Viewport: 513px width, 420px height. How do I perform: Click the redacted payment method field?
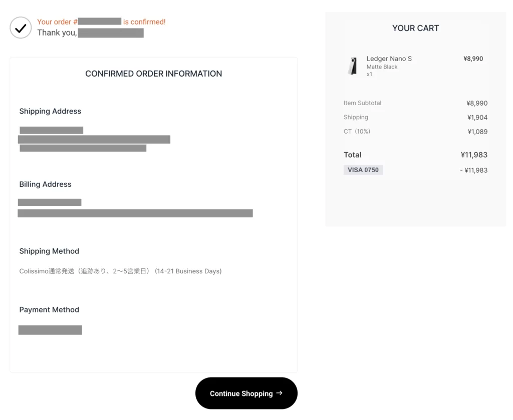coord(50,330)
